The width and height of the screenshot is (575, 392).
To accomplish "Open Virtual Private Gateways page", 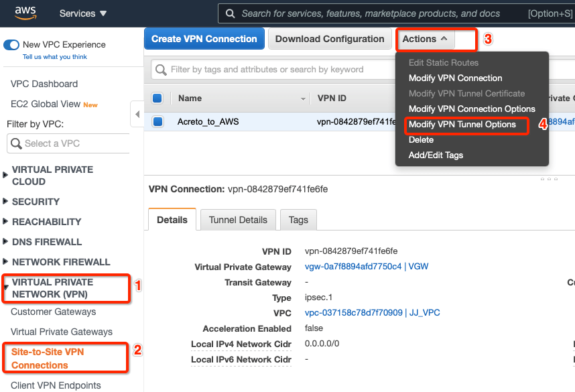I will 62,332.
